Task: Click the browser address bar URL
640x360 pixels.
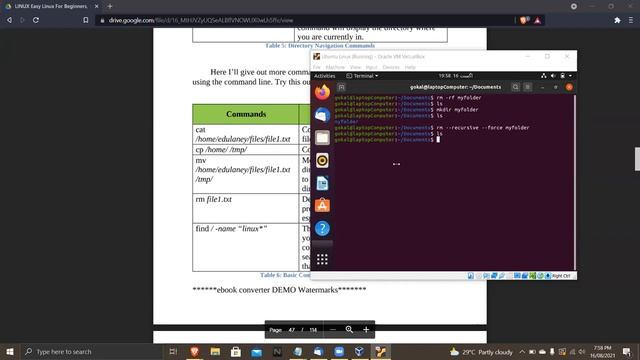Action: 201,20
